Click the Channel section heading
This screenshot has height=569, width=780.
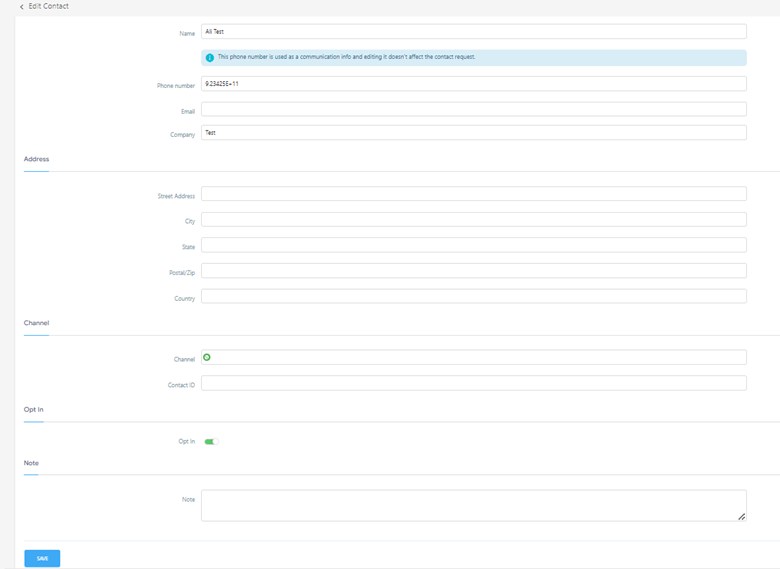36,323
